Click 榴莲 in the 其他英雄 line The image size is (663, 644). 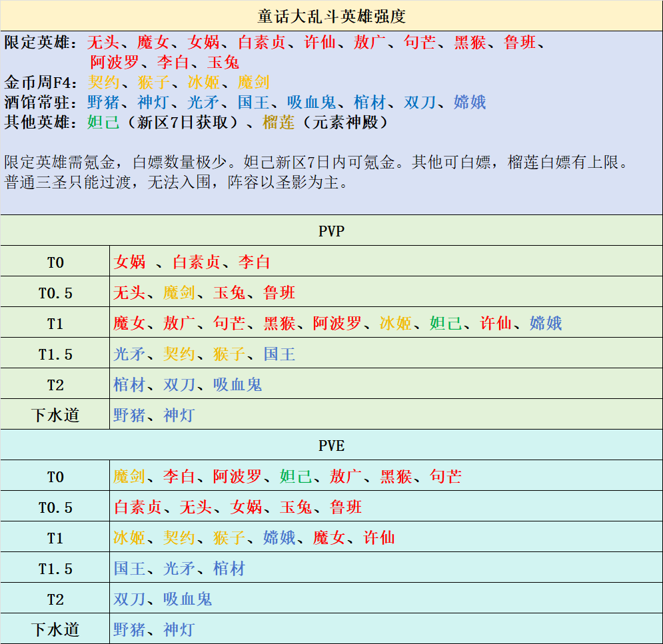[279, 123]
